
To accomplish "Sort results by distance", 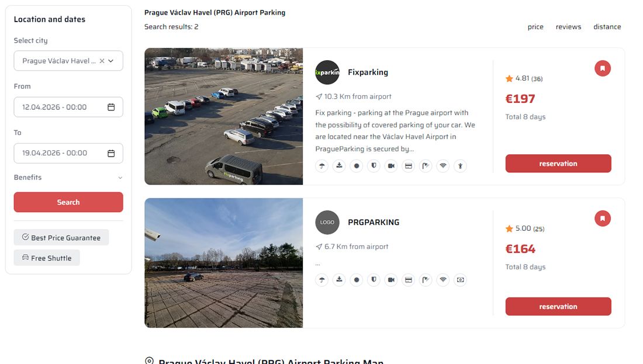I will (x=607, y=27).
